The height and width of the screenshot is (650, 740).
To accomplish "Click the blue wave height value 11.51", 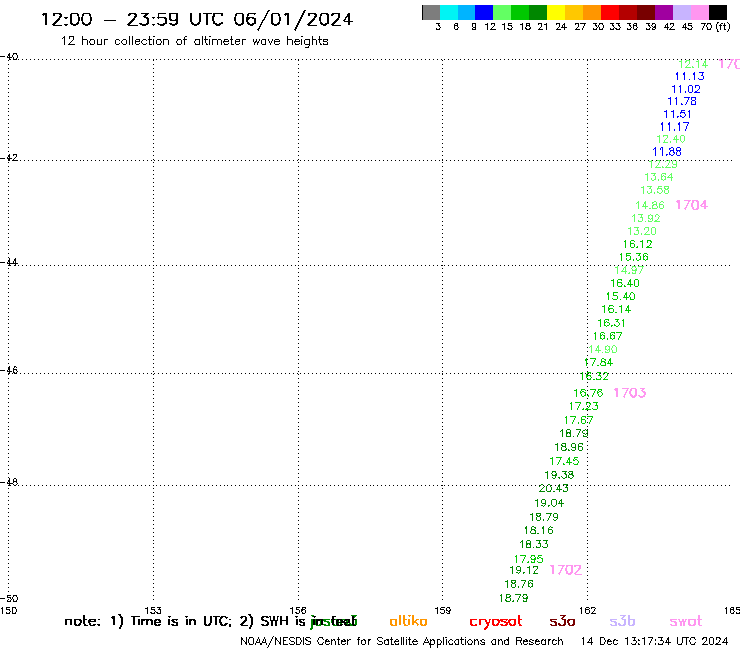I will coord(677,114).
